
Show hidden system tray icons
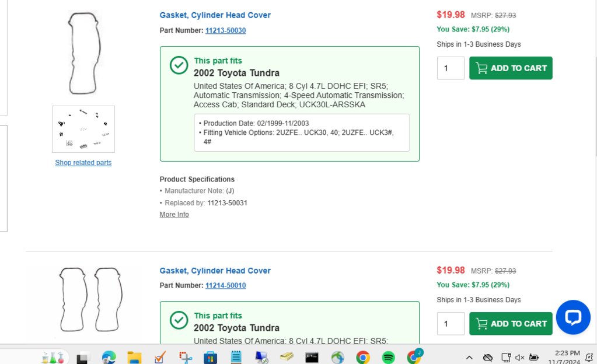coord(469,357)
